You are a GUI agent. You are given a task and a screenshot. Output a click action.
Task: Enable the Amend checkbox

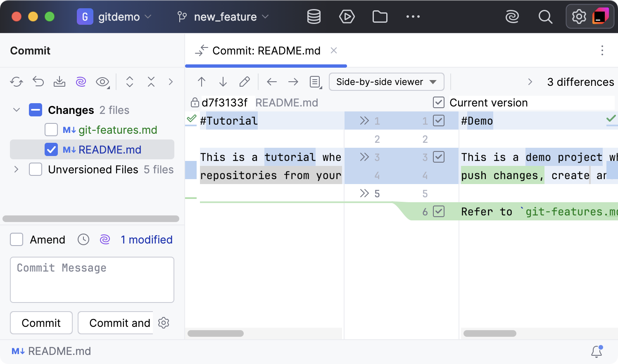[x=17, y=240]
